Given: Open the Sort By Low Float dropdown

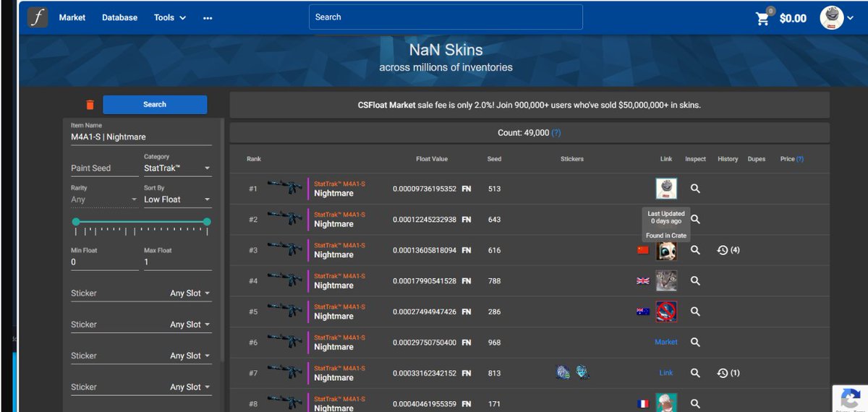Looking at the screenshot, I should [177, 199].
